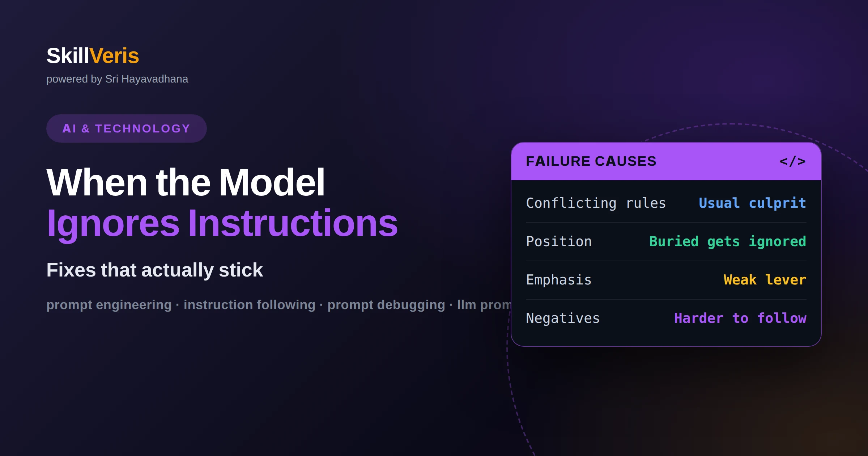Select the Position row label
This screenshot has height=456, width=868.
(x=559, y=241)
